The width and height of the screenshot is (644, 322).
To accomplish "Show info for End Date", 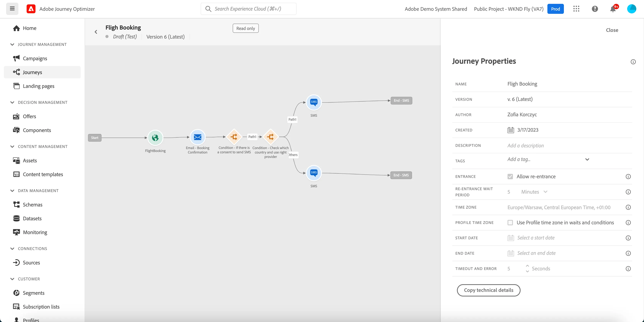I will pos(628,253).
